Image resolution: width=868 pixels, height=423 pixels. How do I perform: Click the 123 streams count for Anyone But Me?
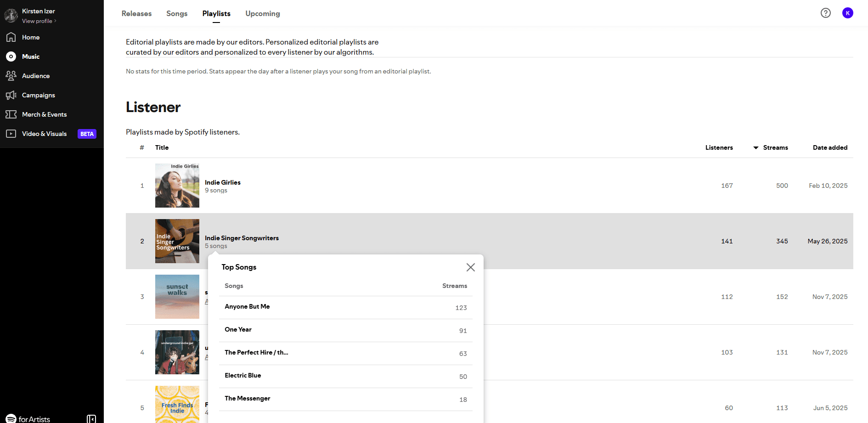click(461, 308)
